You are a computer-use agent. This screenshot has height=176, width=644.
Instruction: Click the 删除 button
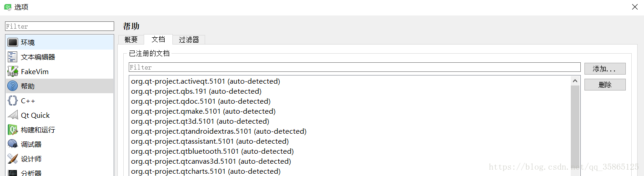pyautogui.click(x=605, y=85)
